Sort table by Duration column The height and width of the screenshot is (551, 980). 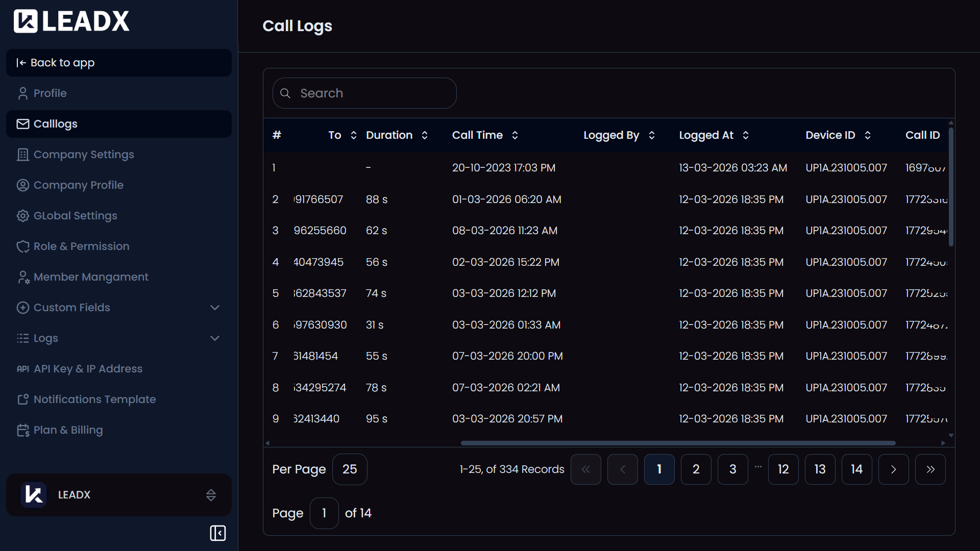(x=425, y=135)
